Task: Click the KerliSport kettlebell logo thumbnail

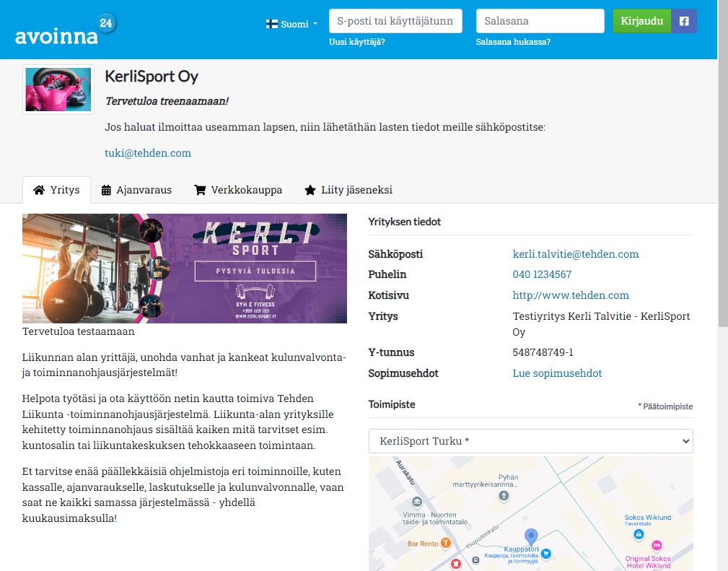Action: tap(58, 90)
